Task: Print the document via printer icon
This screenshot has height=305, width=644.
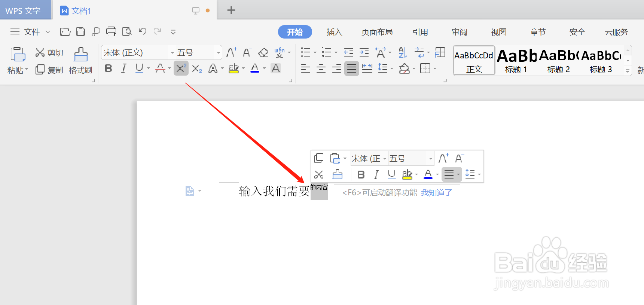Action: click(111, 32)
